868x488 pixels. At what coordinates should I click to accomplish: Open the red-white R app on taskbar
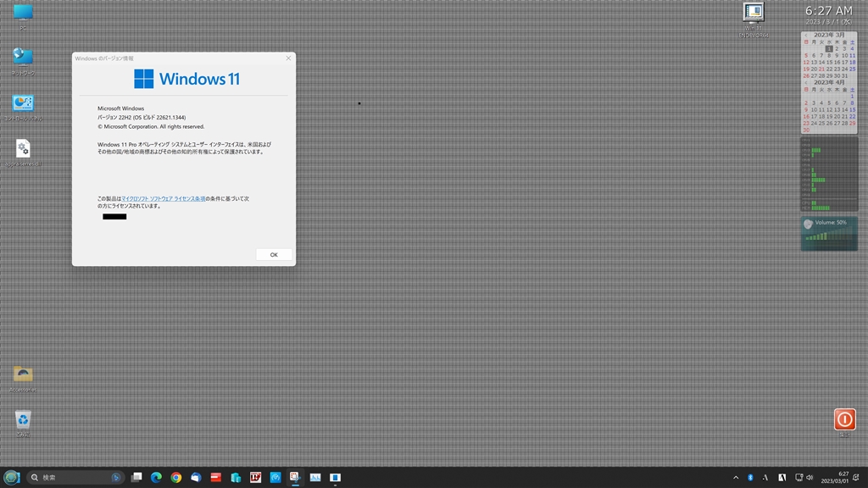pyautogui.click(x=256, y=477)
